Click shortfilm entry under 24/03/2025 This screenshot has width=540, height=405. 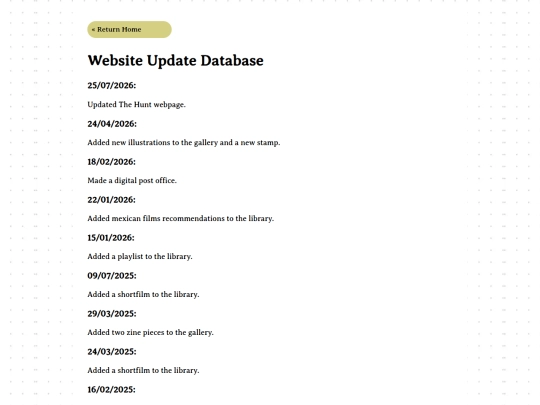pos(143,370)
